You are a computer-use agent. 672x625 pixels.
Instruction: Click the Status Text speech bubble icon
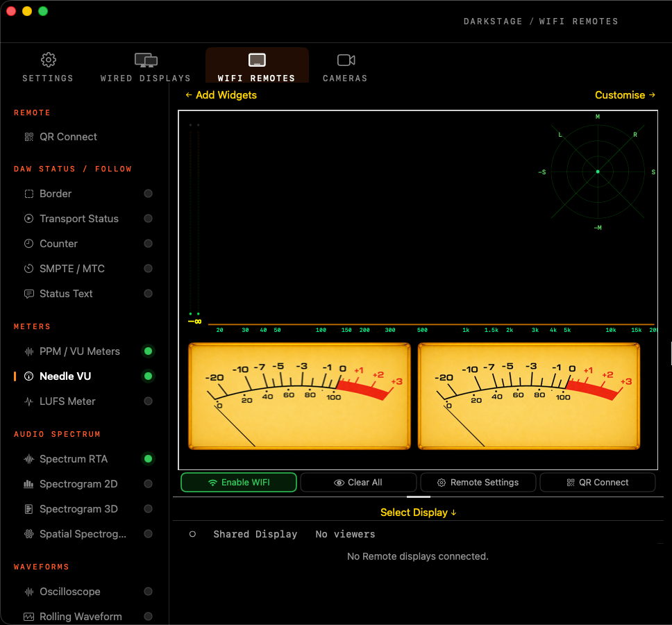pyautogui.click(x=28, y=294)
